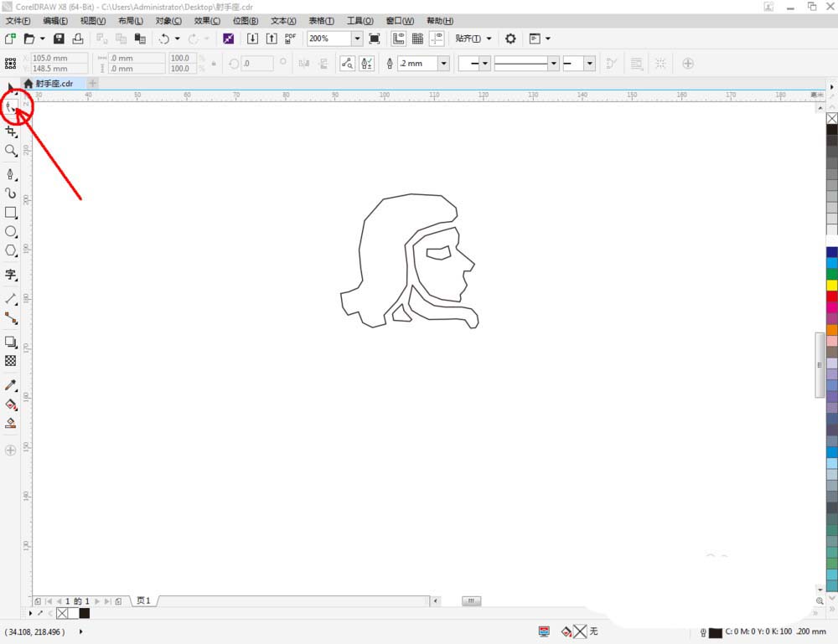Open the 工具(O) menu
838x644 pixels.
click(360, 21)
